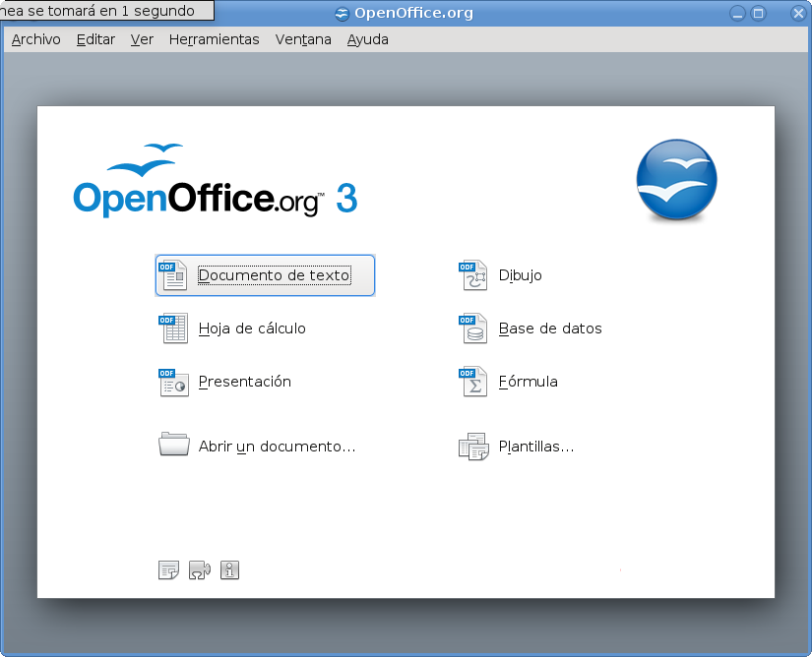Image resolution: width=812 pixels, height=657 pixels.
Task: Open the Editar menu
Action: click(94, 39)
